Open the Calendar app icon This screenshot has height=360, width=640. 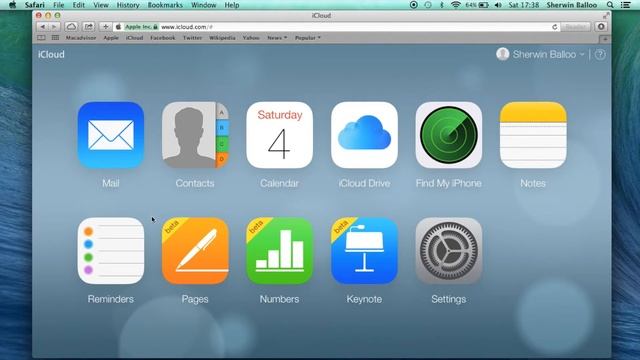pyautogui.click(x=280, y=135)
